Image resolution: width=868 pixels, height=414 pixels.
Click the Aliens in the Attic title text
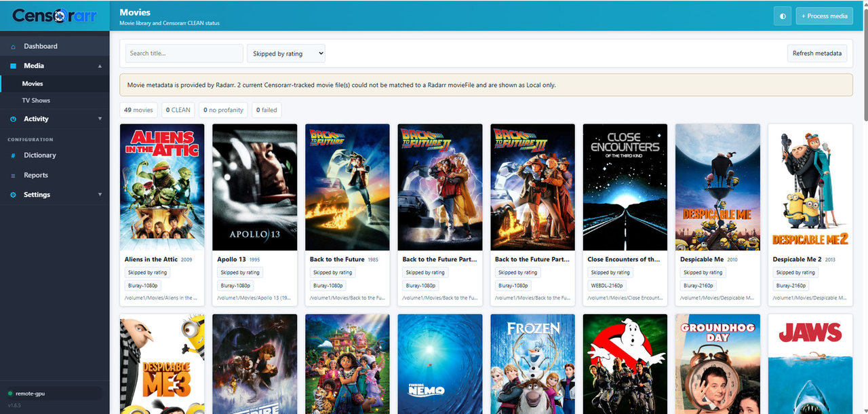coord(151,259)
